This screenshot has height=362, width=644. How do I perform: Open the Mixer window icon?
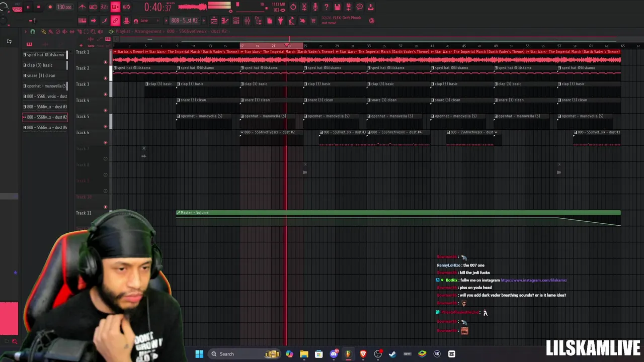(247, 21)
